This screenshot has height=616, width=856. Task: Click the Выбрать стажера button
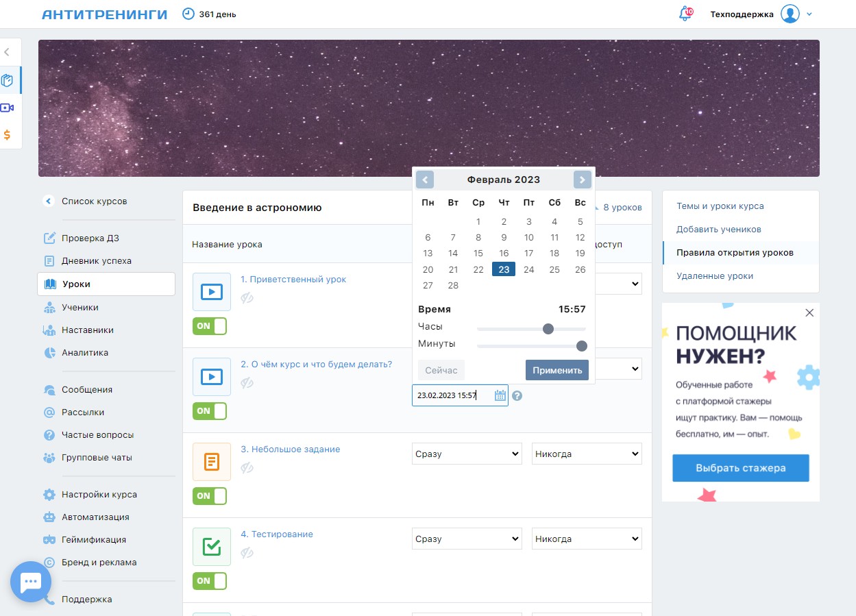tap(740, 468)
